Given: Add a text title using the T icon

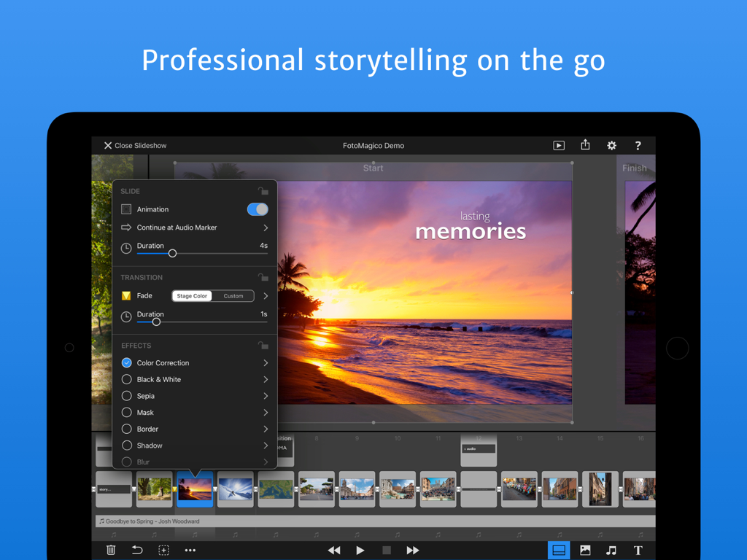Looking at the screenshot, I should coord(638,550).
